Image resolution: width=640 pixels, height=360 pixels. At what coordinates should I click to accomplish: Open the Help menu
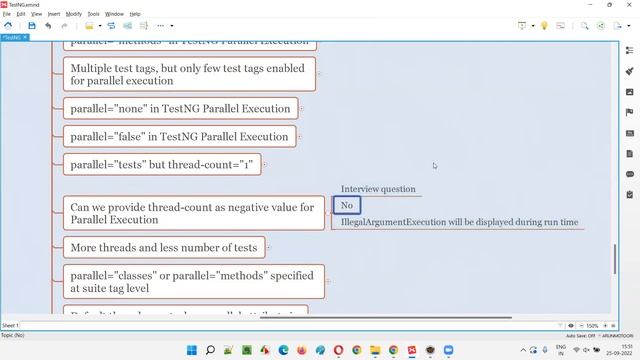(x=135, y=14)
